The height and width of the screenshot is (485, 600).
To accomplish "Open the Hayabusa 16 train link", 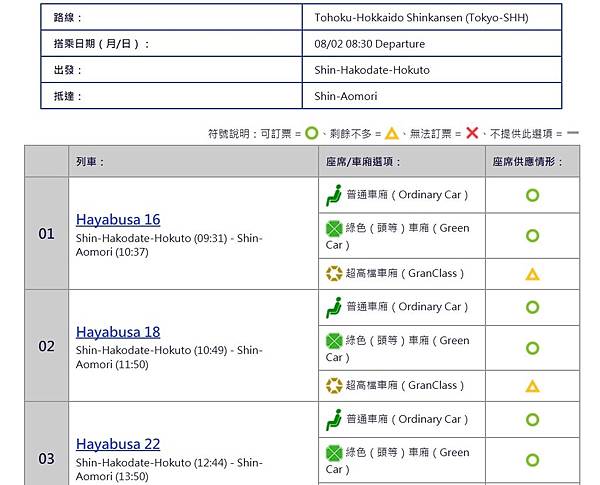I will point(118,220).
